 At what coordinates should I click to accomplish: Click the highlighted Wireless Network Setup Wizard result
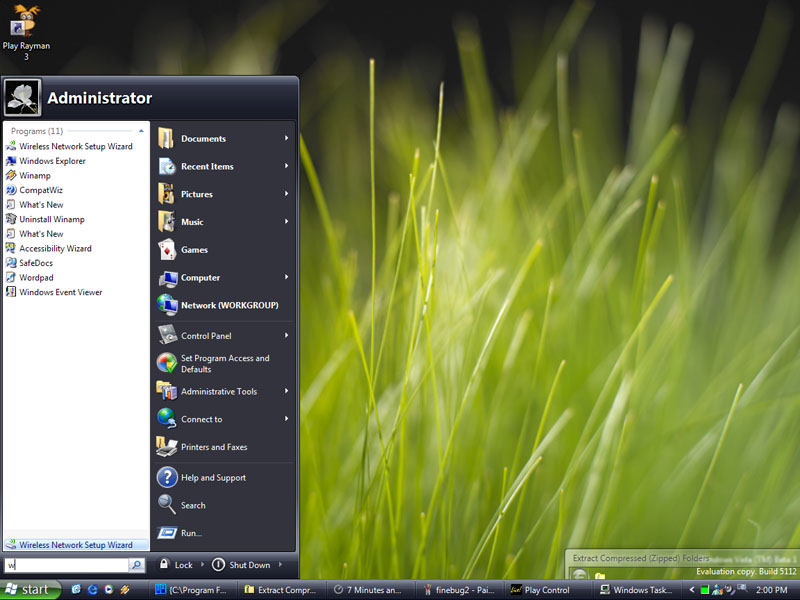[77, 545]
